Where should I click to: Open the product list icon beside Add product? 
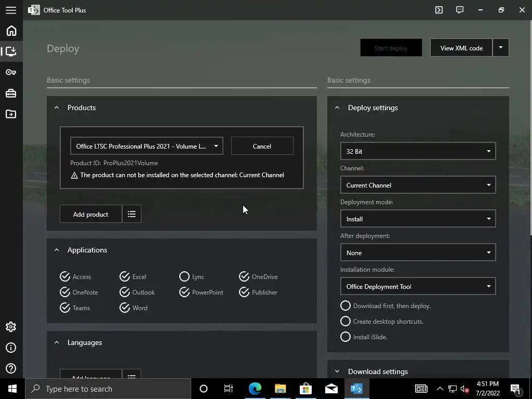coord(131,214)
